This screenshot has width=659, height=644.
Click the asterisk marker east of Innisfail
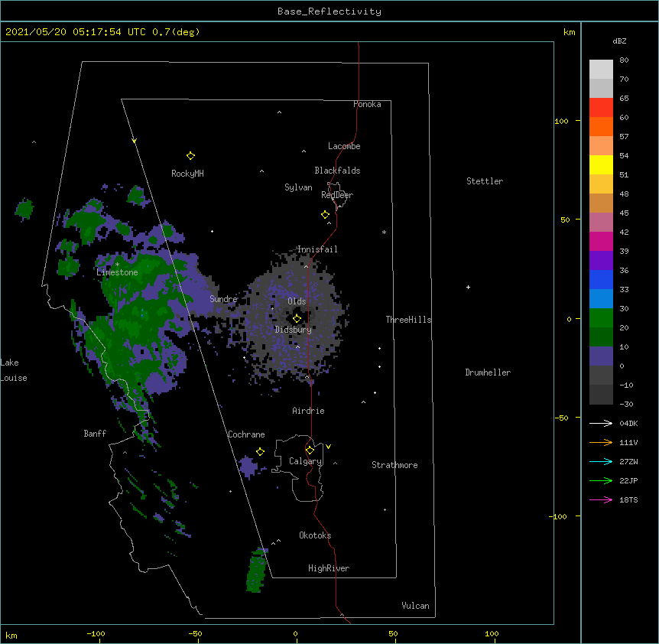(384, 232)
